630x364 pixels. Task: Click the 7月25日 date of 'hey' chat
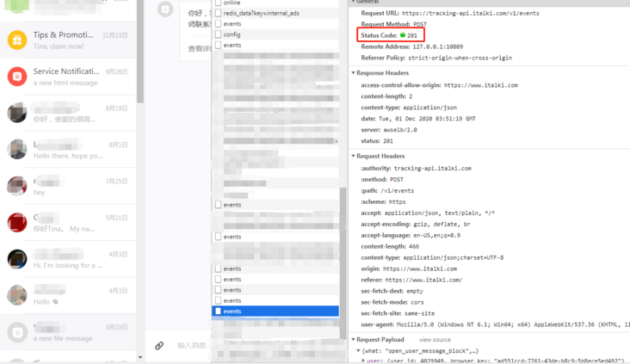pyautogui.click(x=116, y=182)
